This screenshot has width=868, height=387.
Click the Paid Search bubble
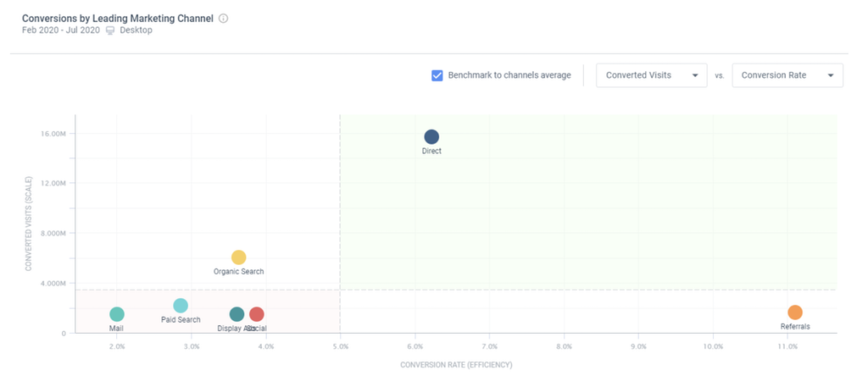181,306
